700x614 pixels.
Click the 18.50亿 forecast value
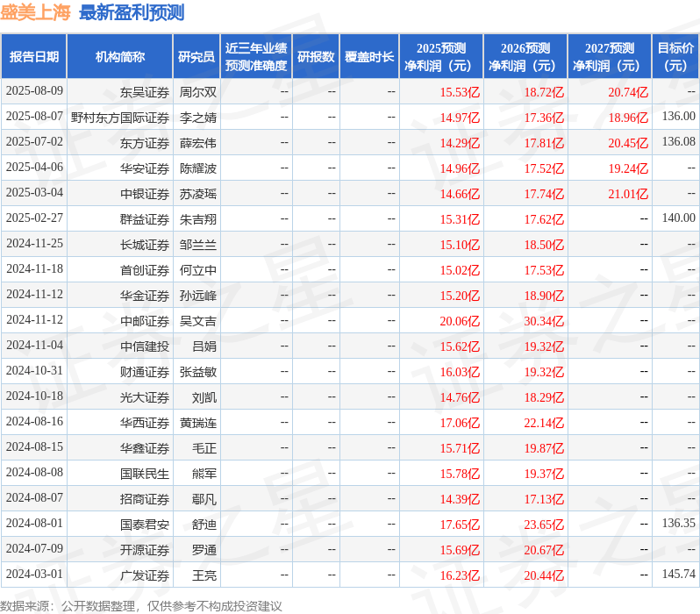tap(544, 245)
